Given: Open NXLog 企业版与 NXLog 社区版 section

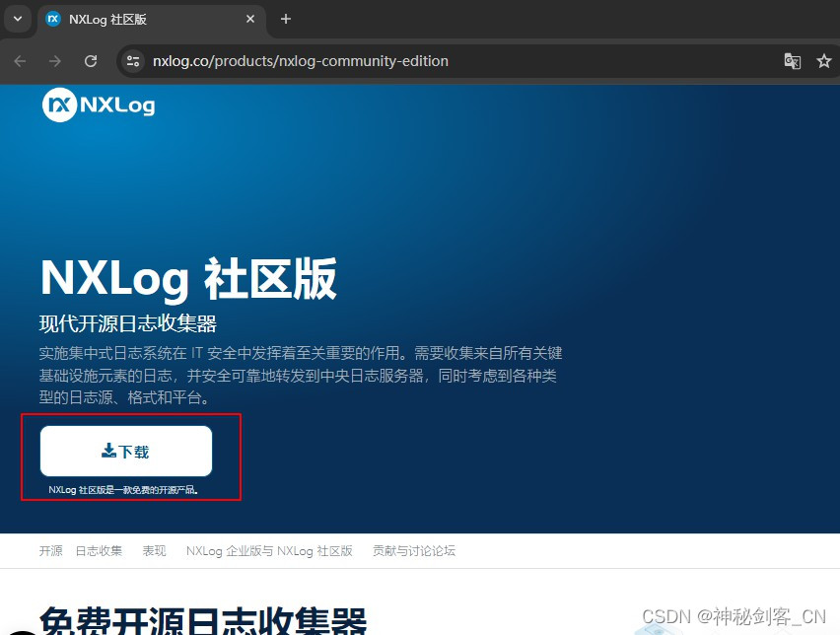Looking at the screenshot, I should 269,551.
